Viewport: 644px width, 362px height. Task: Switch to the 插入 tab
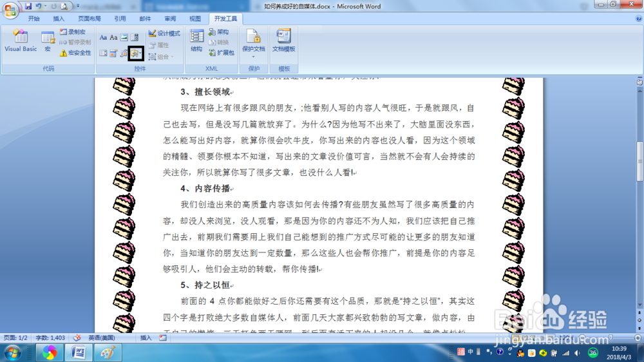(59, 19)
